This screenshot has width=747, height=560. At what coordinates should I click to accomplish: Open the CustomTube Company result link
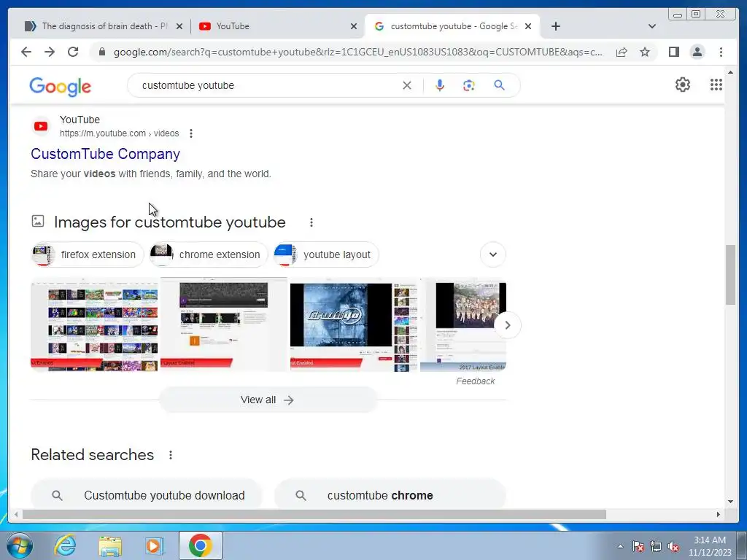coord(105,154)
